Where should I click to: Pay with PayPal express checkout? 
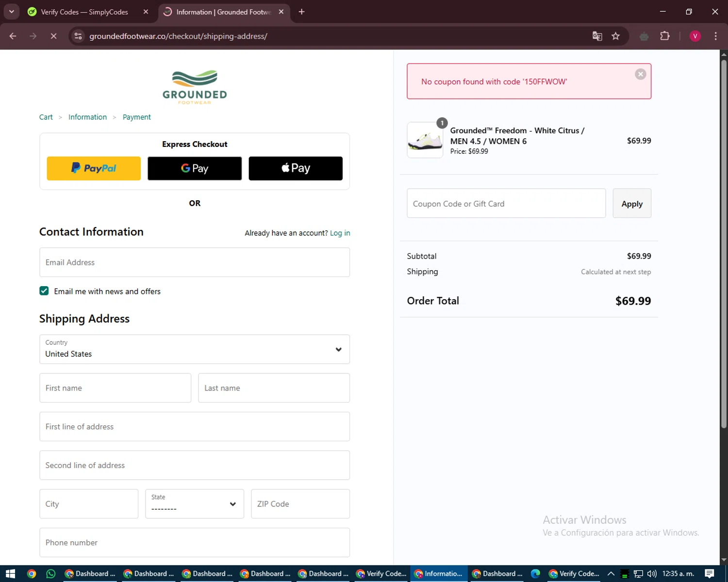(x=94, y=168)
